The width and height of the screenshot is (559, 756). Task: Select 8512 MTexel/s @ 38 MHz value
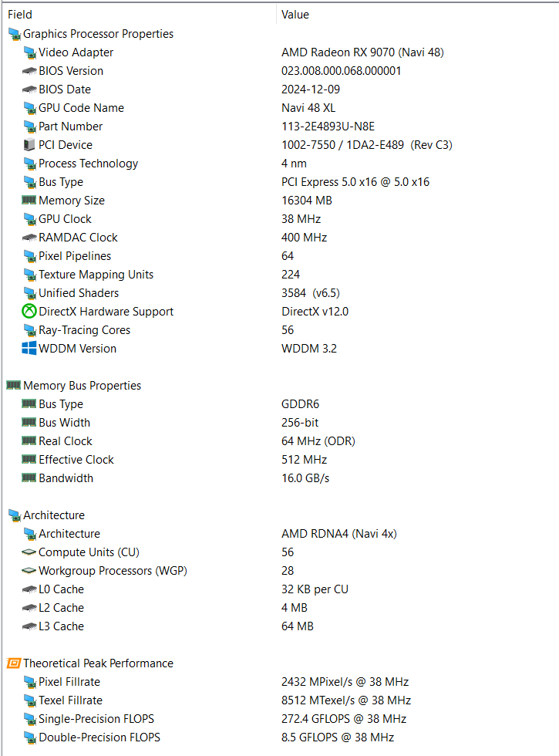tap(346, 700)
